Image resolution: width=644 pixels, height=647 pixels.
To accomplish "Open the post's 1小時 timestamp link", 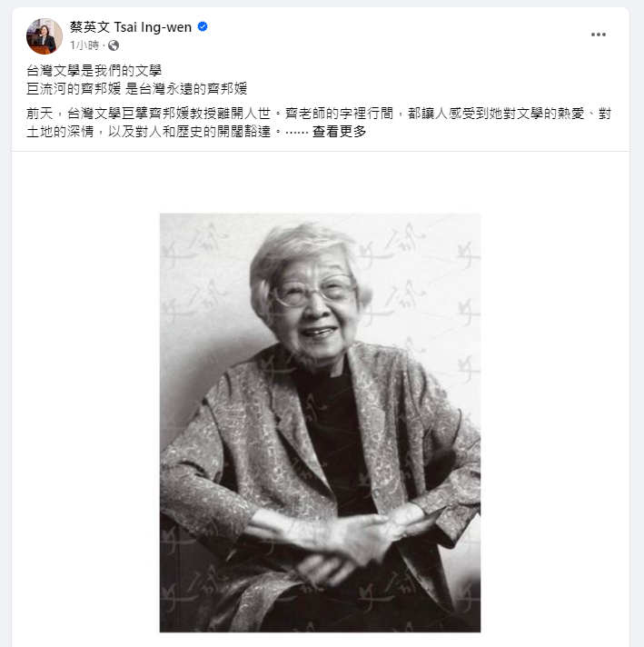I will click(x=84, y=45).
